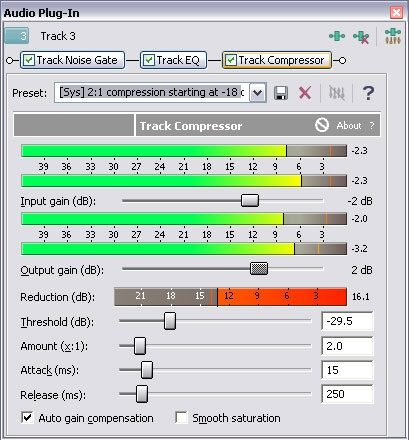Switch to the Track EQ plug-in
The width and height of the screenshot is (409, 440).
(x=173, y=60)
